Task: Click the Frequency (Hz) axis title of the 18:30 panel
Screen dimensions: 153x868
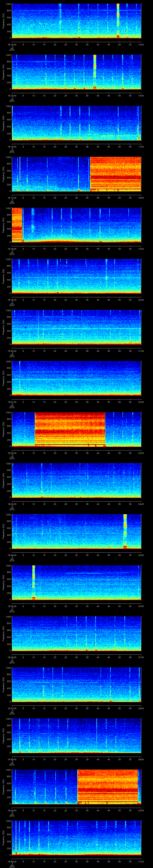Action: click(3, 838)
